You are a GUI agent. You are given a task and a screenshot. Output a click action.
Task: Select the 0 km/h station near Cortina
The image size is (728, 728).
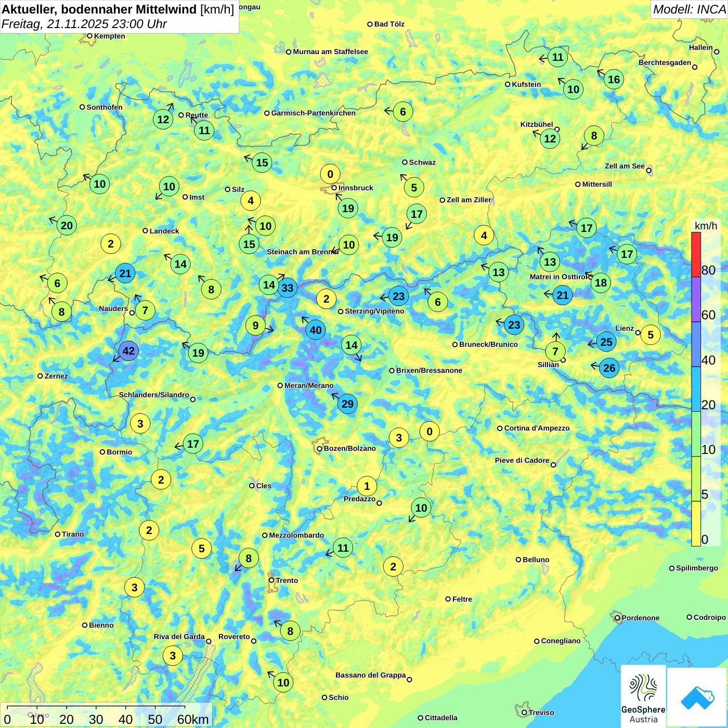pyautogui.click(x=430, y=431)
